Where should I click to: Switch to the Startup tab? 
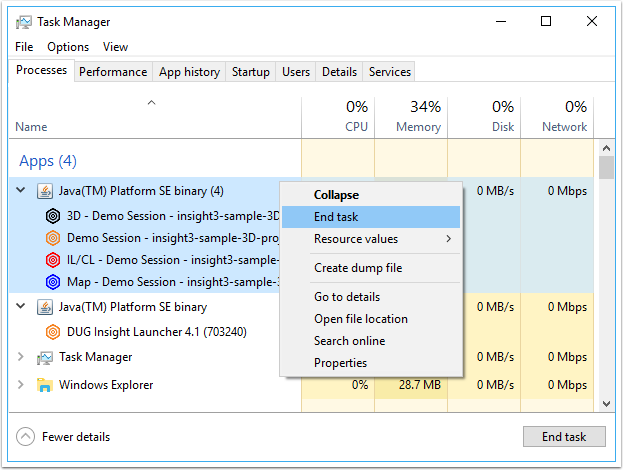coord(251,72)
